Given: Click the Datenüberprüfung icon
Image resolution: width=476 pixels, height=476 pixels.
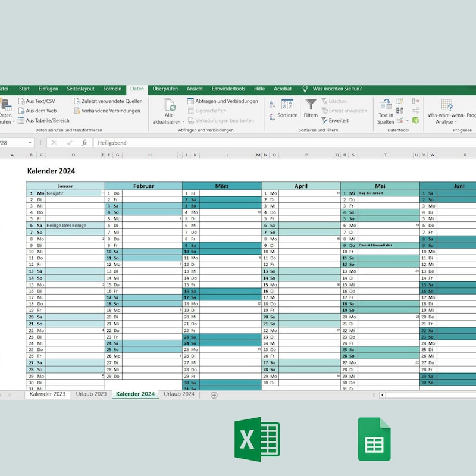Looking at the screenshot, I should click(400, 120).
